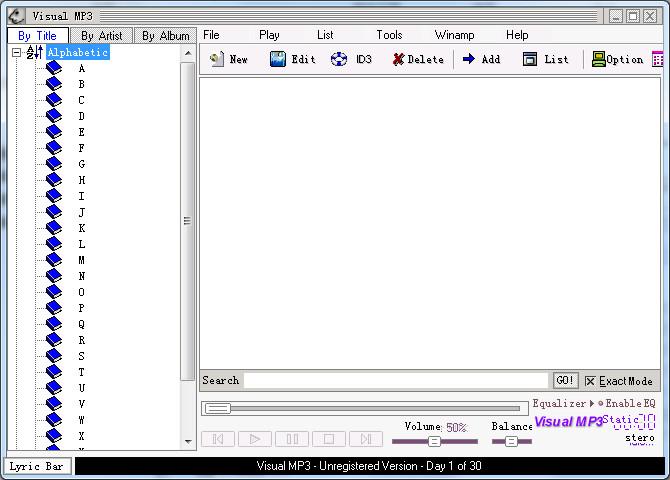Select the book icon for letter H
The width and height of the screenshot is (670, 480).
[x=54, y=180]
